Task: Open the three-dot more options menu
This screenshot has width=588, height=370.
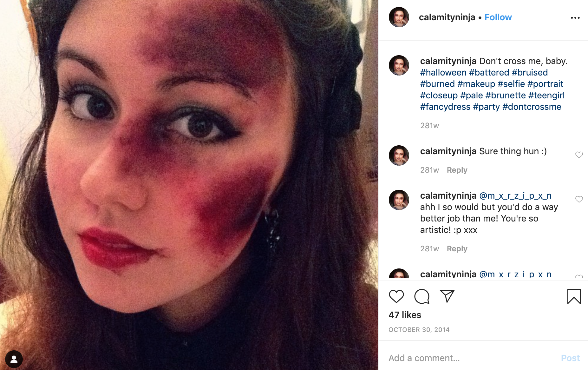Action: coord(575,18)
